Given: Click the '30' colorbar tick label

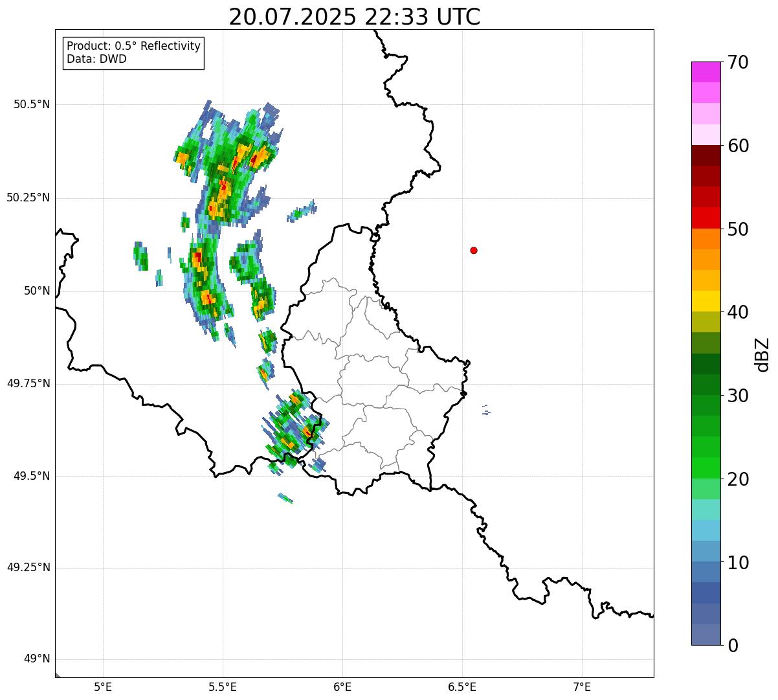Looking at the screenshot, I should point(738,396).
